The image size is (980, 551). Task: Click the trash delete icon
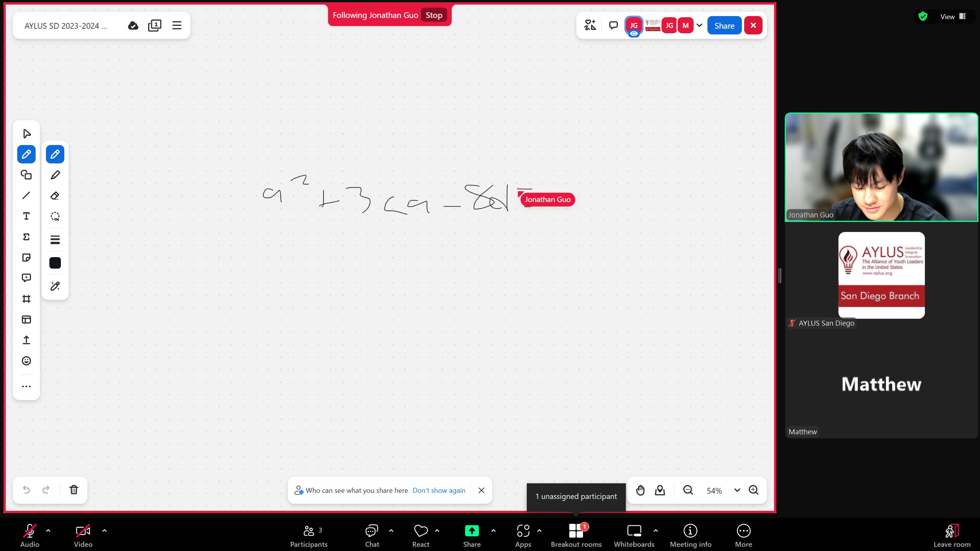(x=74, y=490)
